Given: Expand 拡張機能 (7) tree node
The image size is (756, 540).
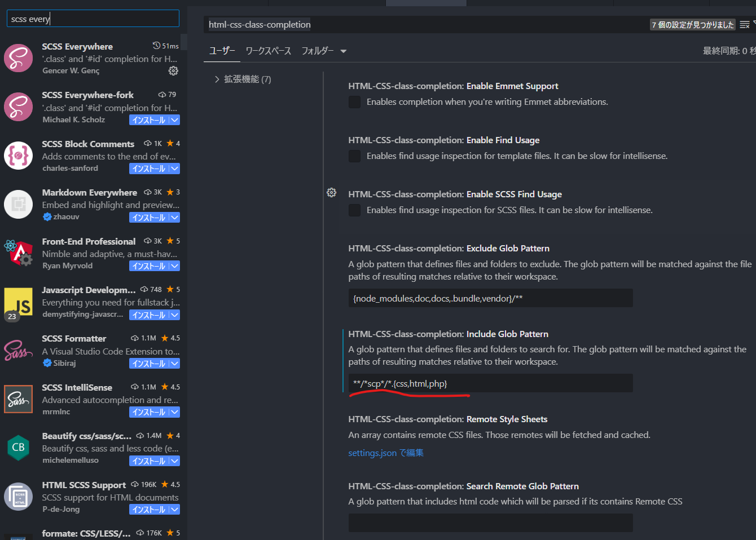Looking at the screenshot, I should pos(217,79).
